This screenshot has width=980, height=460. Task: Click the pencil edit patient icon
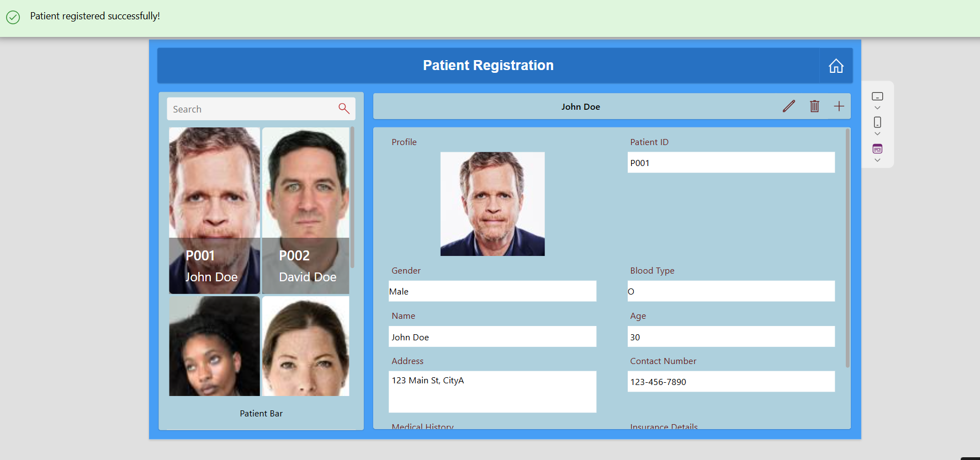click(x=788, y=106)
